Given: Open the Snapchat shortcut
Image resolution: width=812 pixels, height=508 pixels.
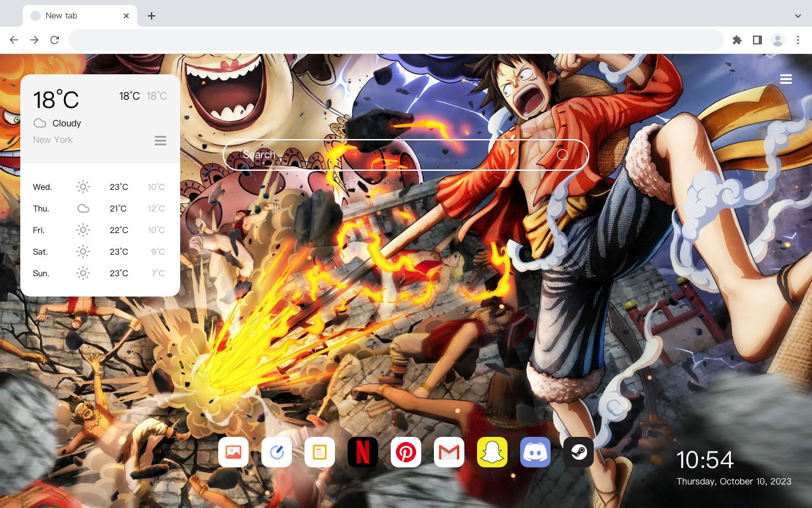Looking at the screenshot, I should pos(492,452).
